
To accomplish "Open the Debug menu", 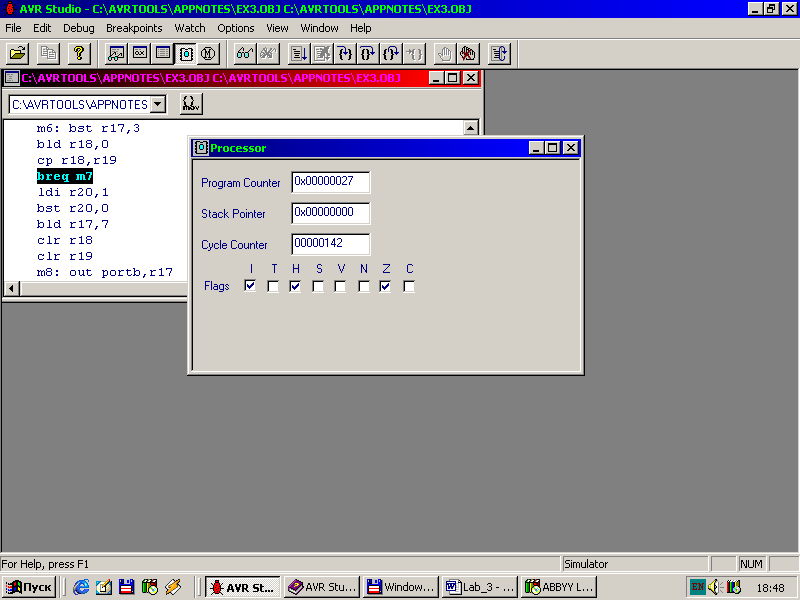I will (79, 28).
